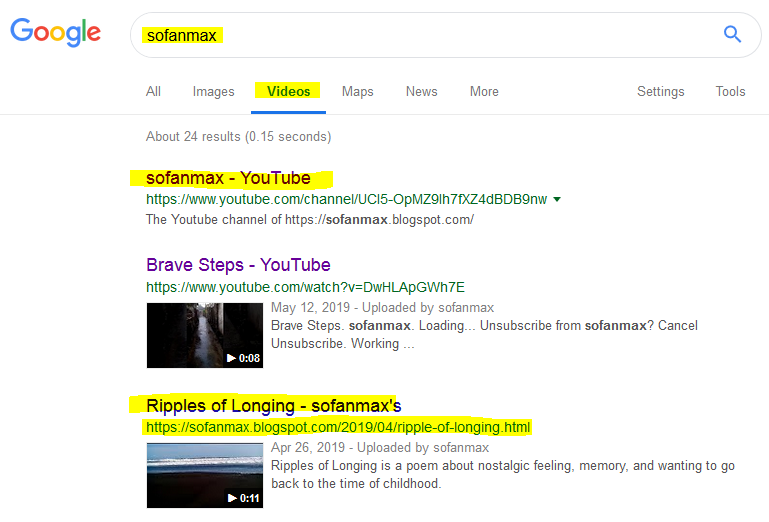Switch to the Images tab
Screen dimensions: 769x522
[x=213, y=91]
